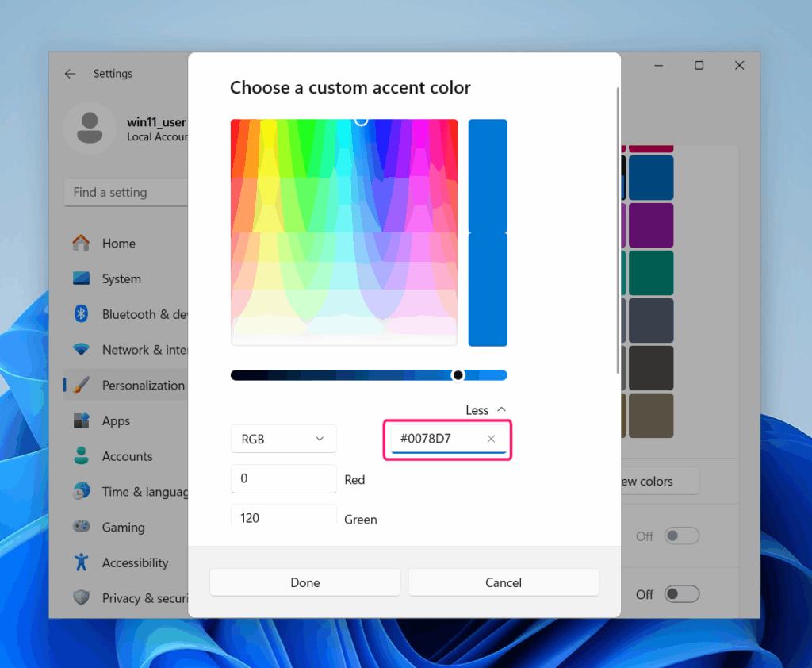Image resolution: width=812 pixels, height=668 pixels.
Task: Toggle the lower Off switch in Settings
Action: coord(682,594)
